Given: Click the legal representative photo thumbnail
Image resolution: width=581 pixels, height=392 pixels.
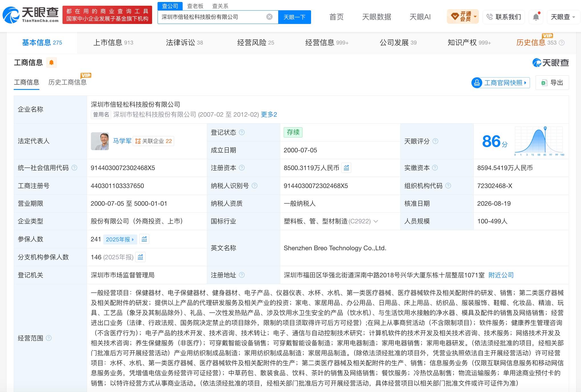Looking at the screenshot, I should (x=100, y=141).
